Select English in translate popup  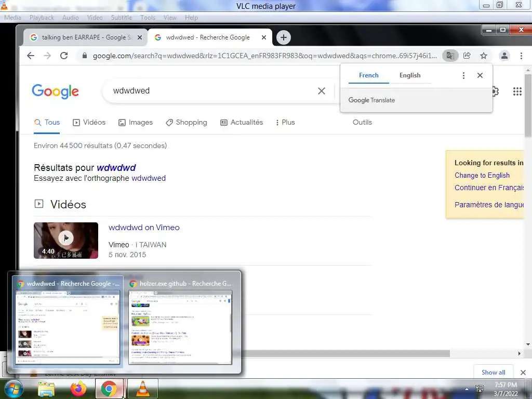click(x=410, y=75)
